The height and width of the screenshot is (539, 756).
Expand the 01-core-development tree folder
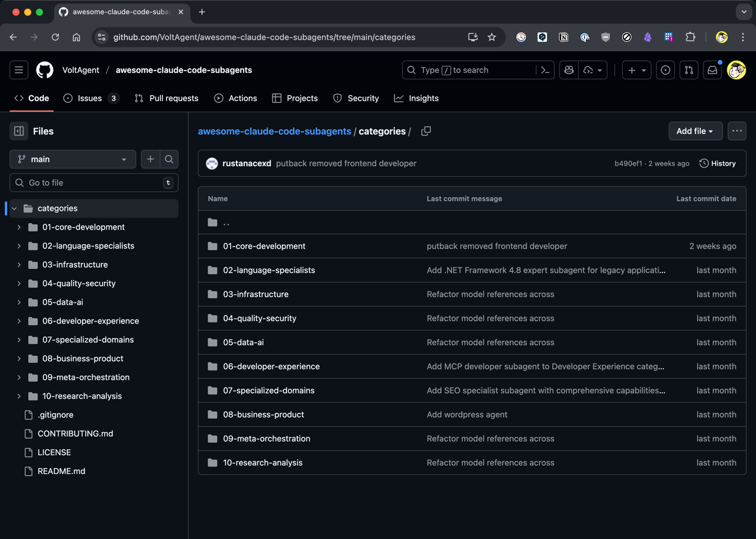(19, 227)
